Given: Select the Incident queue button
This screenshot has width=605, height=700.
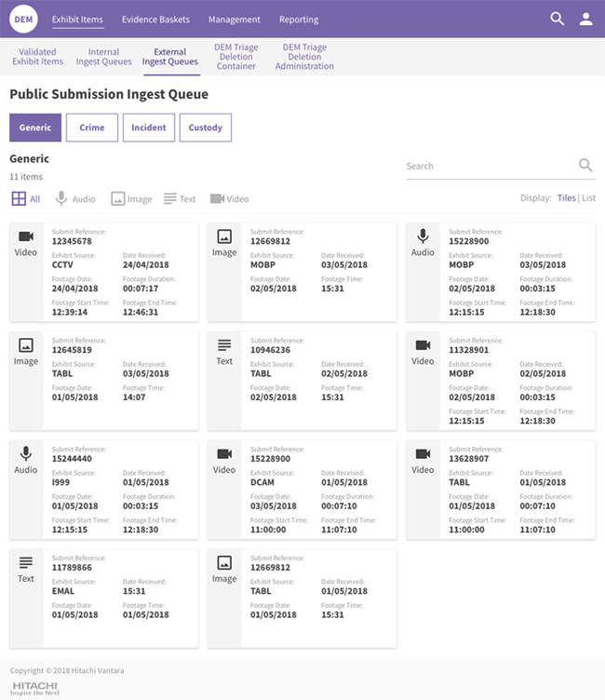Looking at the screenshot, I should click(x=149, y=128).
